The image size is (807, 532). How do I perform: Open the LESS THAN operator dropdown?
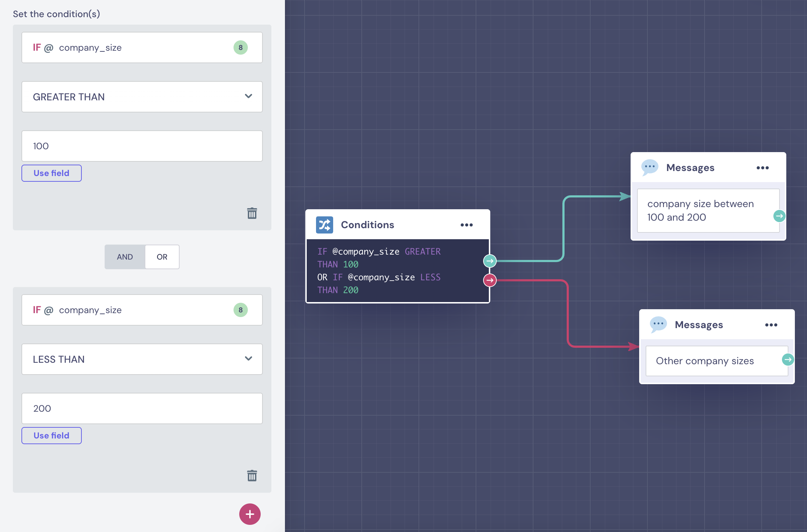(142, 359)
